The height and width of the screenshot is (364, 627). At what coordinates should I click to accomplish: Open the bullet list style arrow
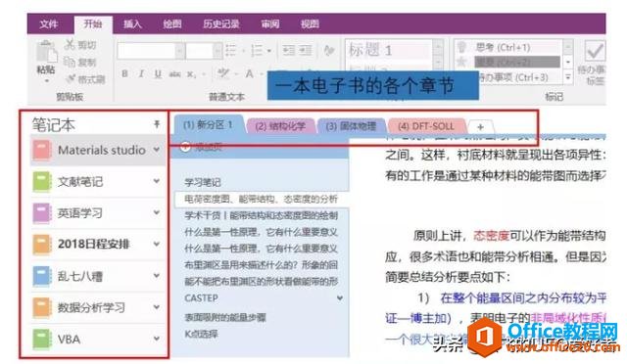pyautogui.click(x=243, y=51)
